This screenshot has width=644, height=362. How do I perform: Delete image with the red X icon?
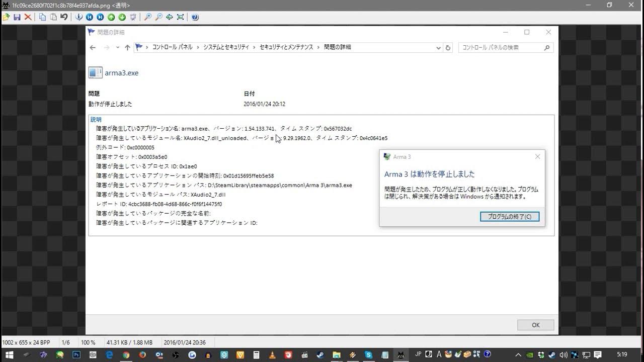[28, 17]
